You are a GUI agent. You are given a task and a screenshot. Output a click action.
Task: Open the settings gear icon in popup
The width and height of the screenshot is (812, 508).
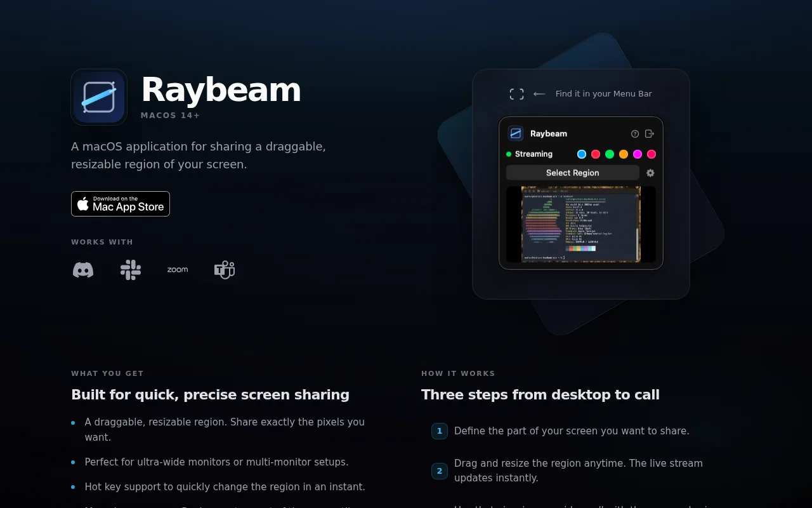coord(650,173)
